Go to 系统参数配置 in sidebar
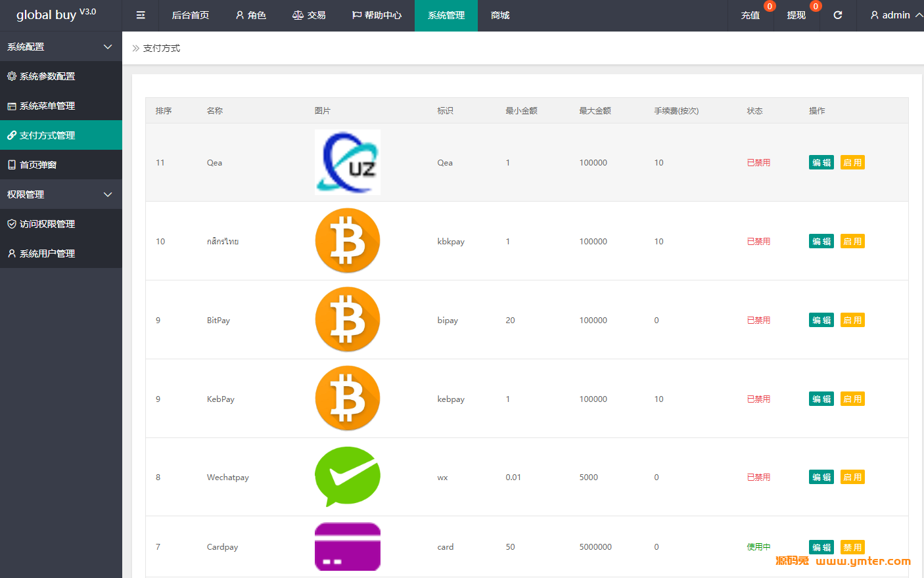The image size is (924, 578). [x=61, y=76]
